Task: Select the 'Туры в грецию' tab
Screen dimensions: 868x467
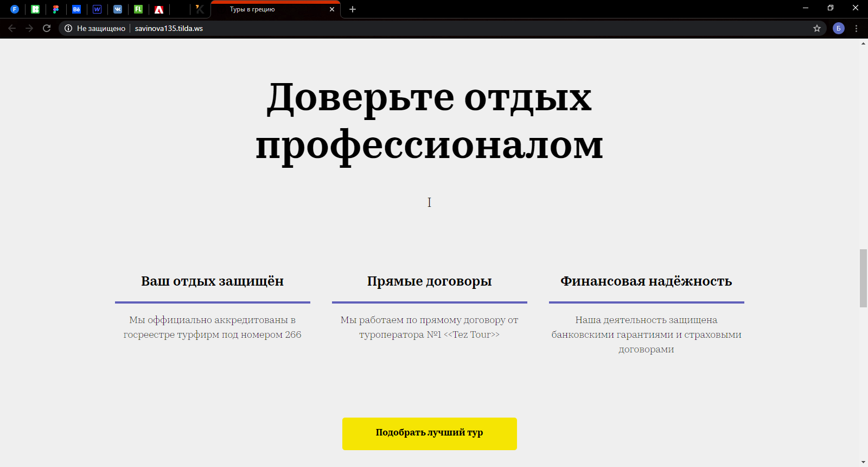Action: point(266,9)
